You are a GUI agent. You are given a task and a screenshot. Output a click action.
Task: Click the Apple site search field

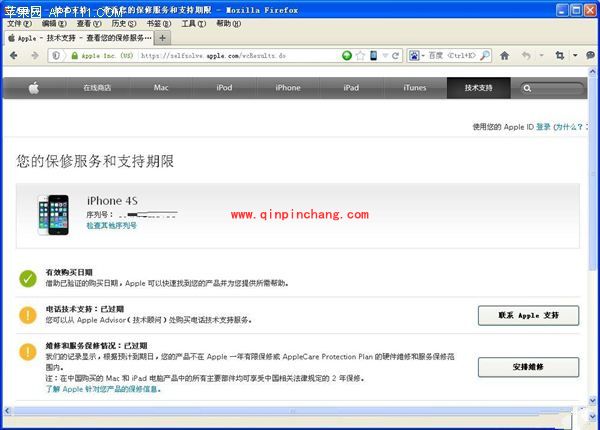pos(552,88)
